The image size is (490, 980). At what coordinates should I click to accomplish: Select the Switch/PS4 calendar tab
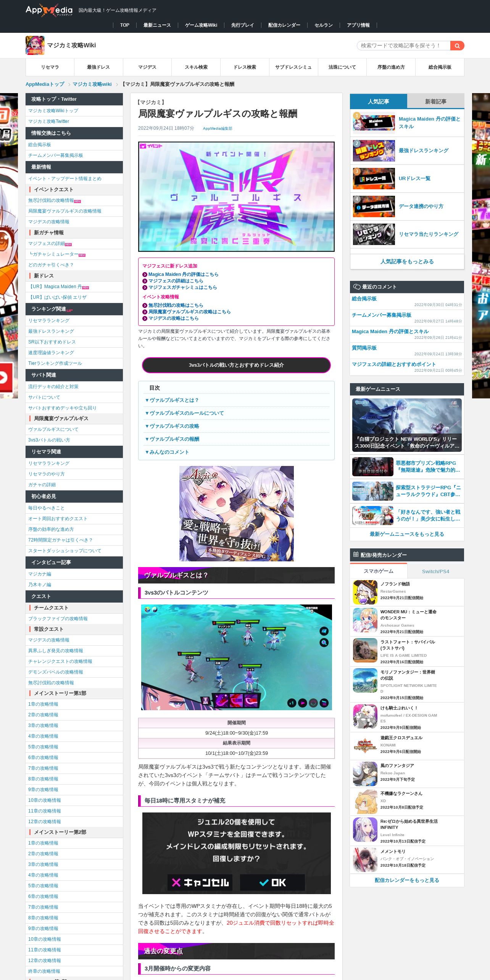[x=436, y=571]
